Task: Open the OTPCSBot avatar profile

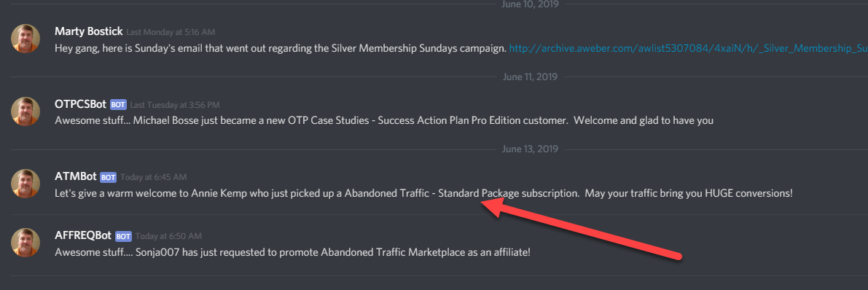Action: click(26, 111)
